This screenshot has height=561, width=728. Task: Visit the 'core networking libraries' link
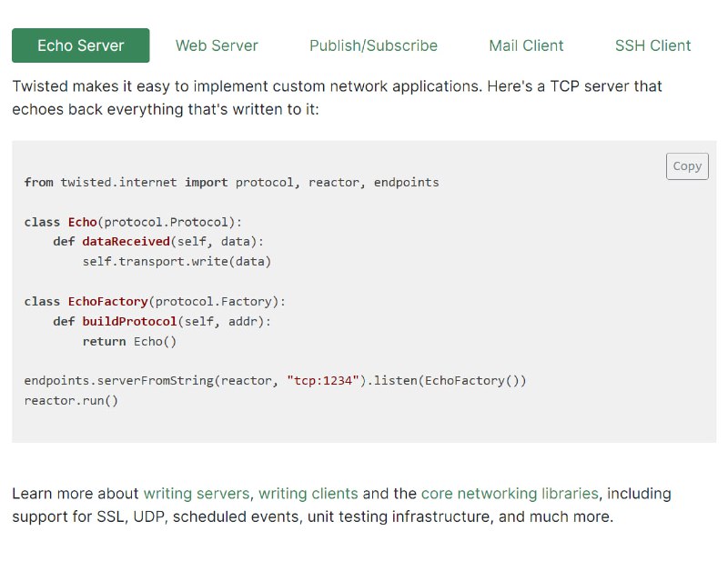click(510, 493)
